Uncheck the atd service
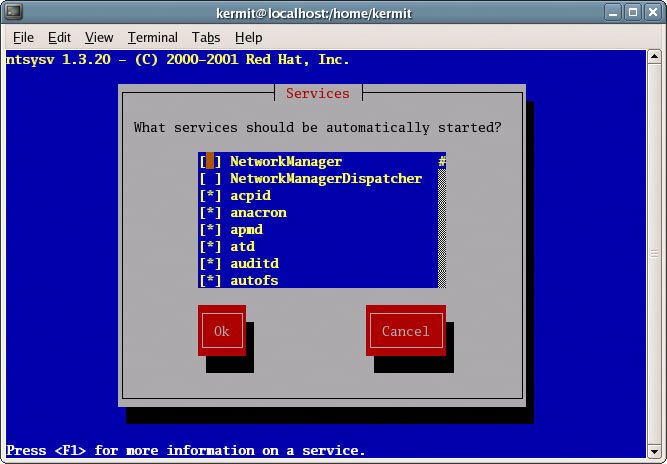667x464 pixels. [x=211, y=247]
